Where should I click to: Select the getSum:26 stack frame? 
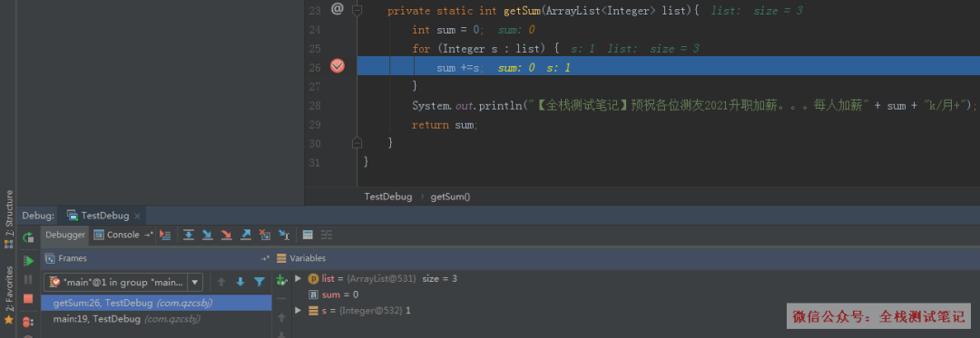(156, 303)
